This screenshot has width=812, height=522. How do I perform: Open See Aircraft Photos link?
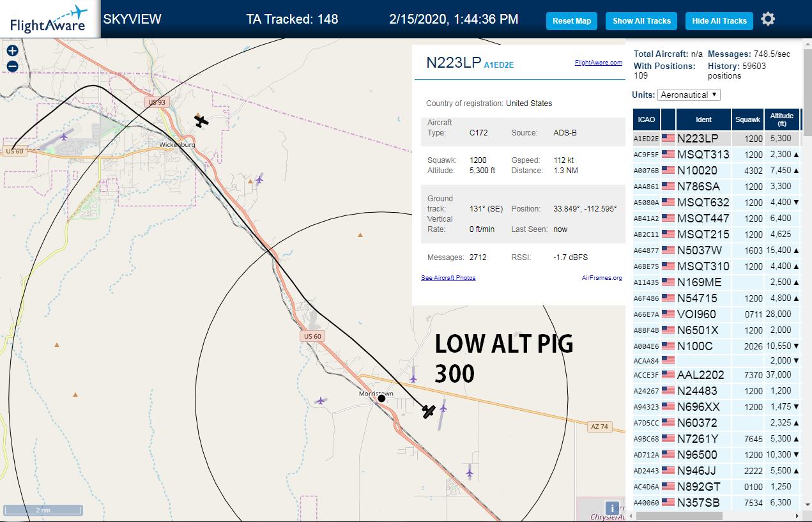448,278
